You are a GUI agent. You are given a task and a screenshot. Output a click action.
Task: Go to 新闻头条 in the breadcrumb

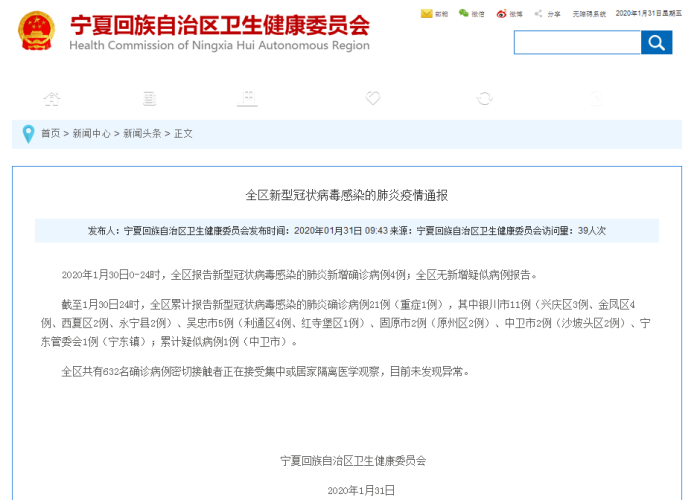click(x=142, y=133)
